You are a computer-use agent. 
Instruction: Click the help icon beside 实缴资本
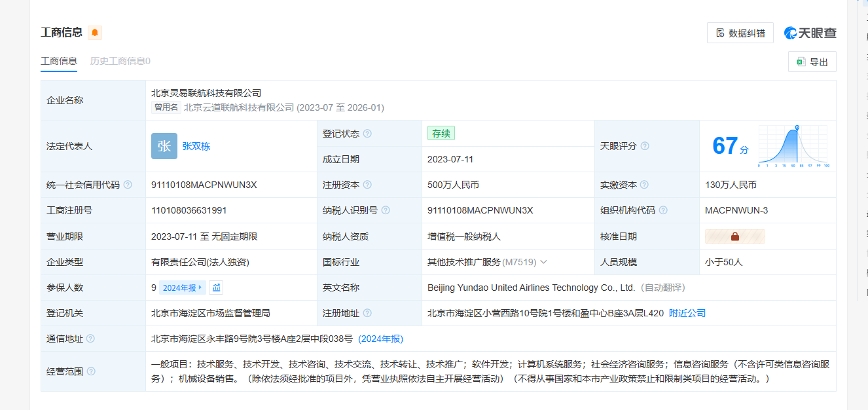click(x=645, y=185)
